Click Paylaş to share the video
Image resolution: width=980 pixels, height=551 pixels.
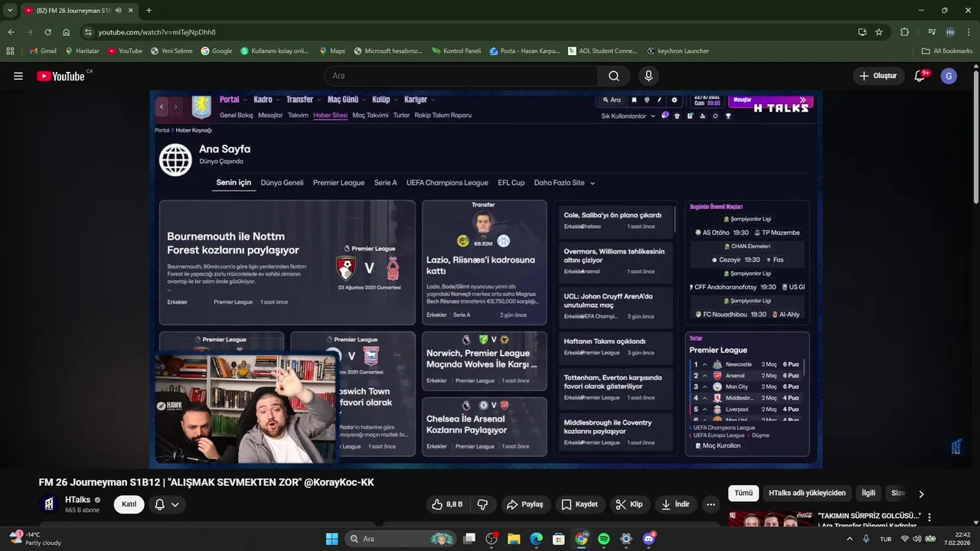click(x=524, y=504)
